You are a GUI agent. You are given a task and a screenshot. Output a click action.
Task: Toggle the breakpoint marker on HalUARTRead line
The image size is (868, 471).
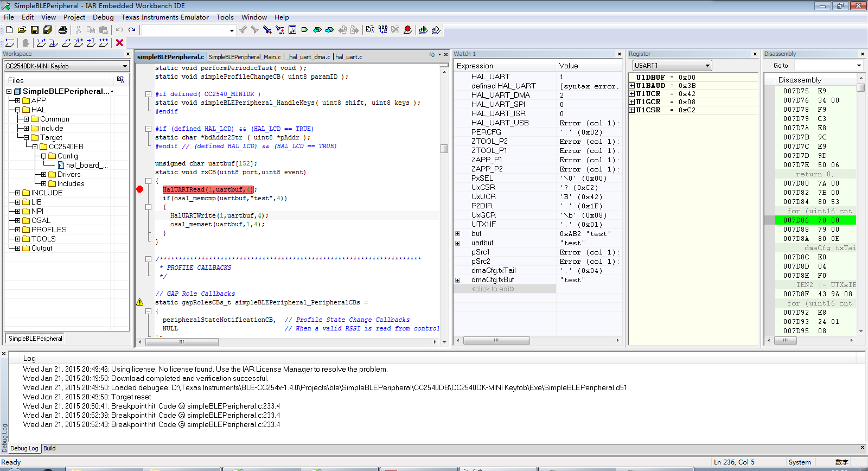[140, 189]
